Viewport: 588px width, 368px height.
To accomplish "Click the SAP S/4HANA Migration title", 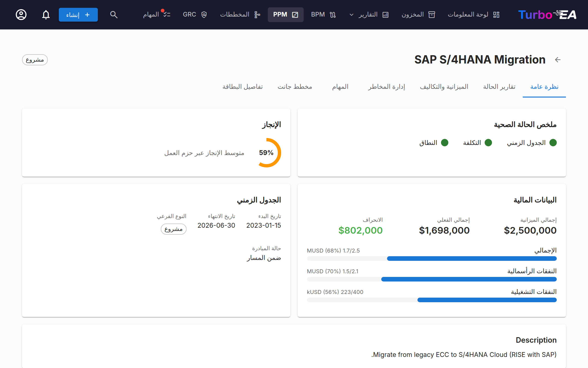I will 480,60.
